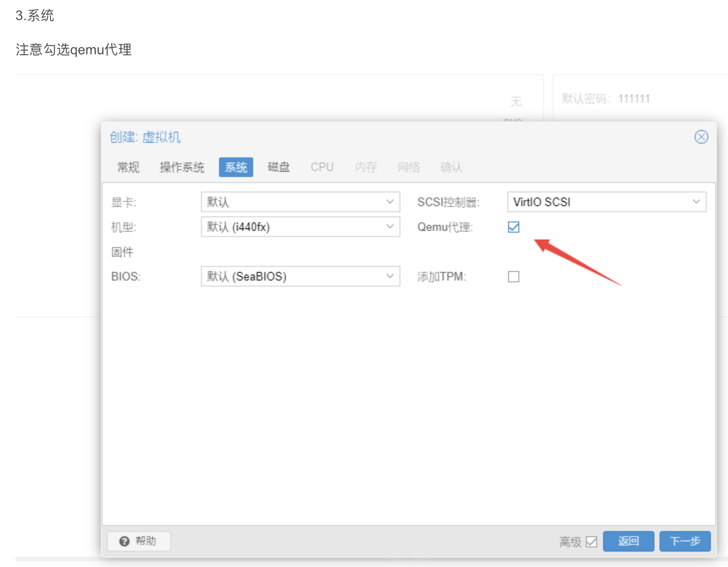Viewport: 728px width, 567px height.
Task: Click the 下一步 next button
Action: (x=684, y=541)
